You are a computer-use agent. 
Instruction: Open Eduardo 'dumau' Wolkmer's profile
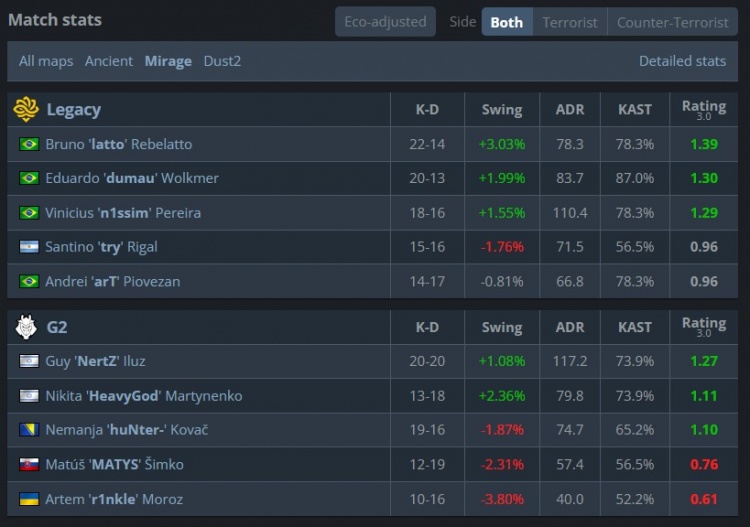pyautogui.click(x=132, y=178)
